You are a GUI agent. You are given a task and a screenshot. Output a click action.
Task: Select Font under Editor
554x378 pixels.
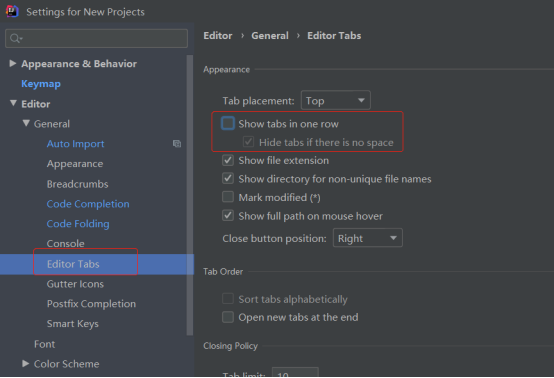click(45, 344)
